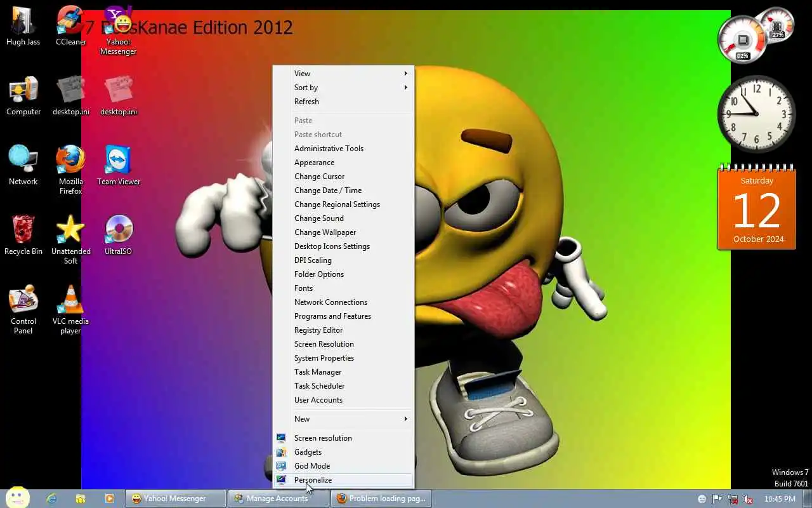Switch to Yahoo! Messenger taskbar button
Image resolution: width=812 pixels, height=508 pixels.
point(176,498)
